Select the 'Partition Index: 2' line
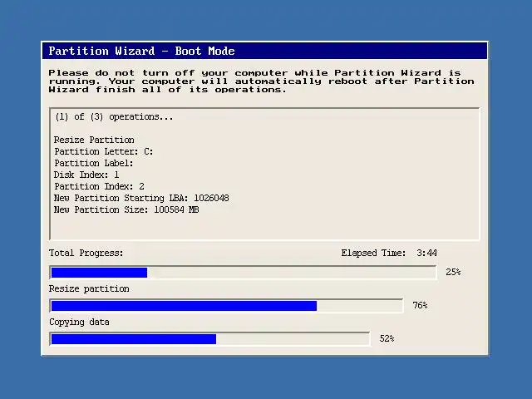The image size is (532, 399). [99, 186]
